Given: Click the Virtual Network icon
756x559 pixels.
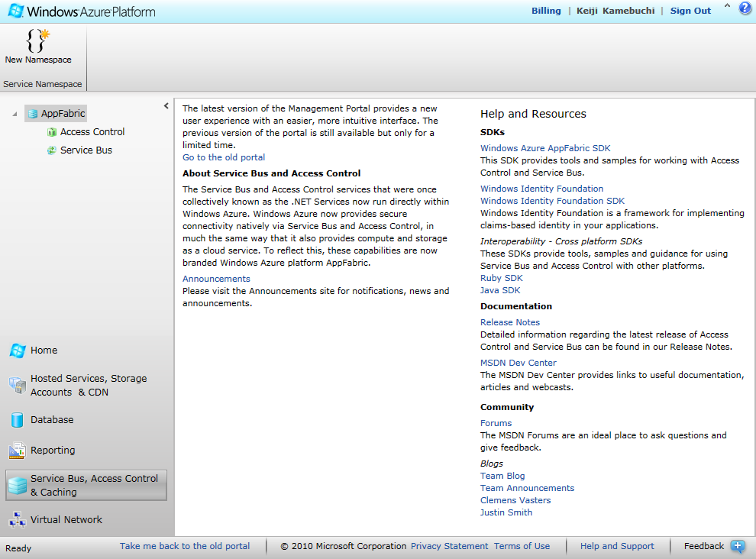Looking at the screenshot, I should pyautogui.click(x=17, y=520).
